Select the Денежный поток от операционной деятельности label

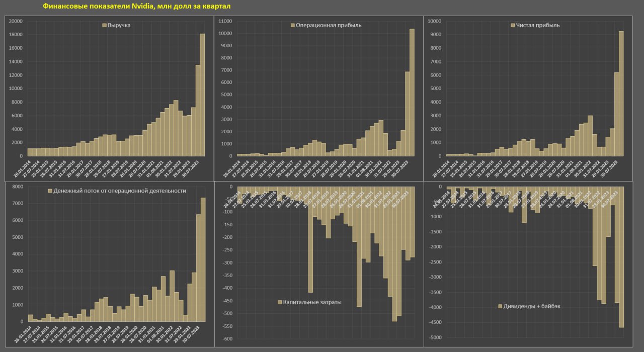click(x=120, y=191)
